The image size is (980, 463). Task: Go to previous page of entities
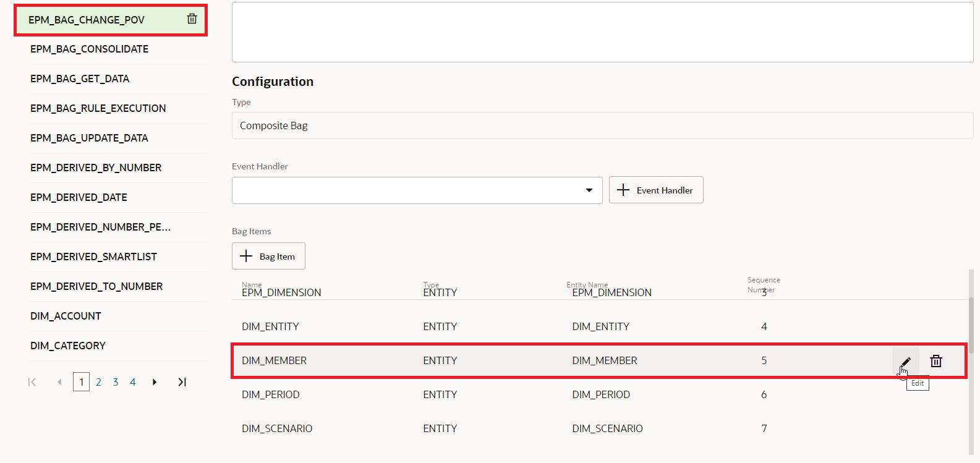(59, 382)
